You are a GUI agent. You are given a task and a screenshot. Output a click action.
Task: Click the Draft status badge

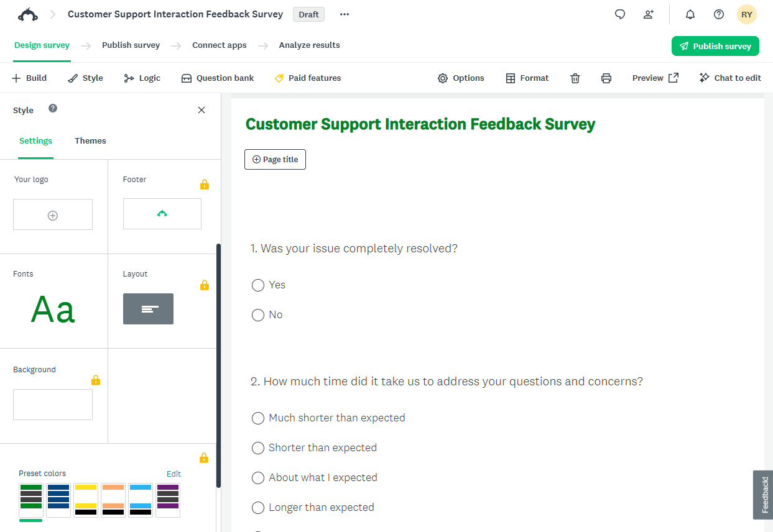[x=308, y=14]
